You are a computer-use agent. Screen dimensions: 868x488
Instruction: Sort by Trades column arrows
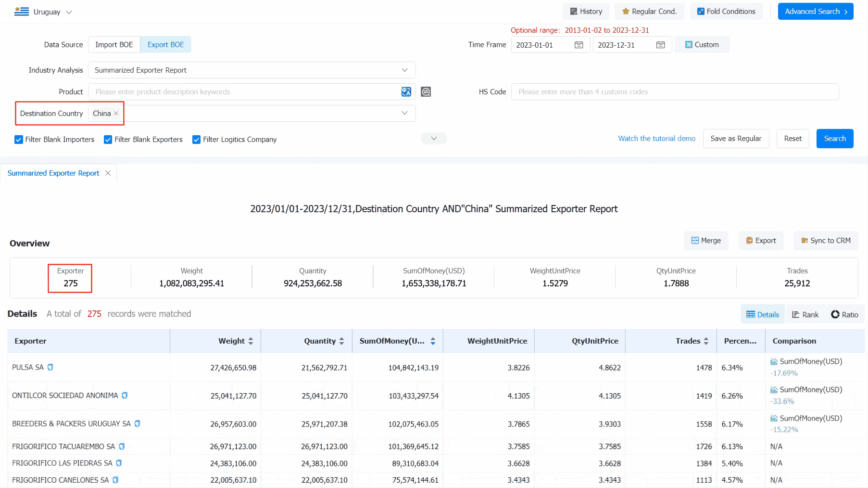coord(706,341)
